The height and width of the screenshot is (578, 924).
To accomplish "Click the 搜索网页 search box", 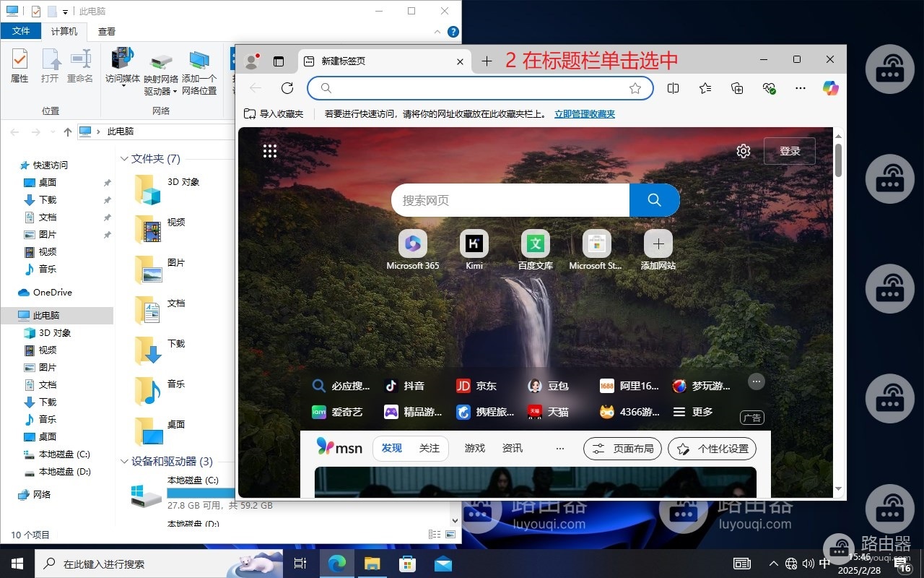I will (x=510, y=200).
